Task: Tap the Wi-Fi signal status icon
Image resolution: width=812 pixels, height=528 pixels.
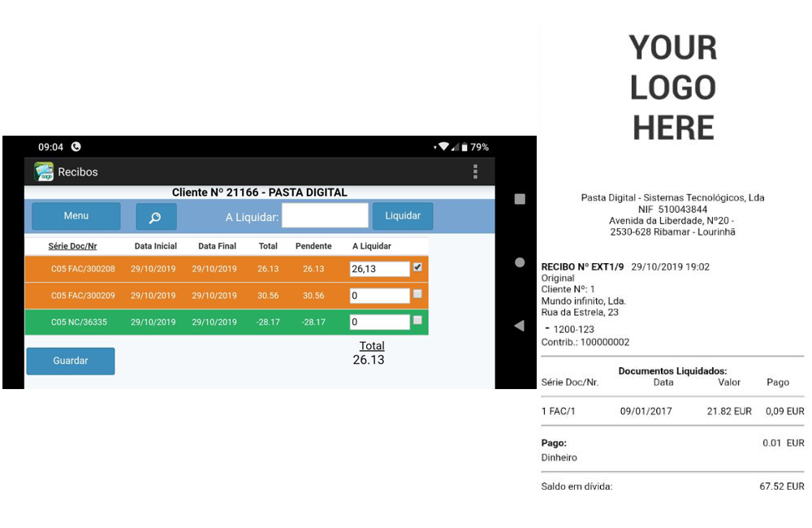Action: (443, 147)
